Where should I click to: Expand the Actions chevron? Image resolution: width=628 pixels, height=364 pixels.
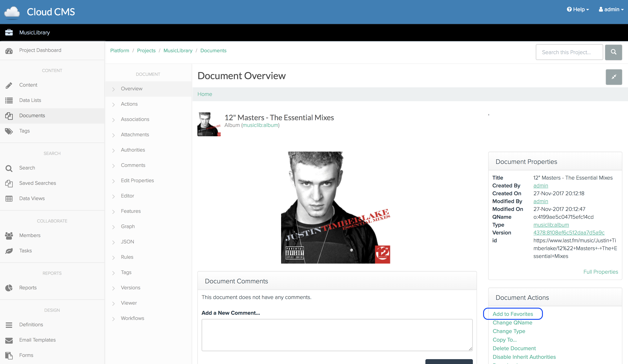pyautogui.click(x=113, y=105)
